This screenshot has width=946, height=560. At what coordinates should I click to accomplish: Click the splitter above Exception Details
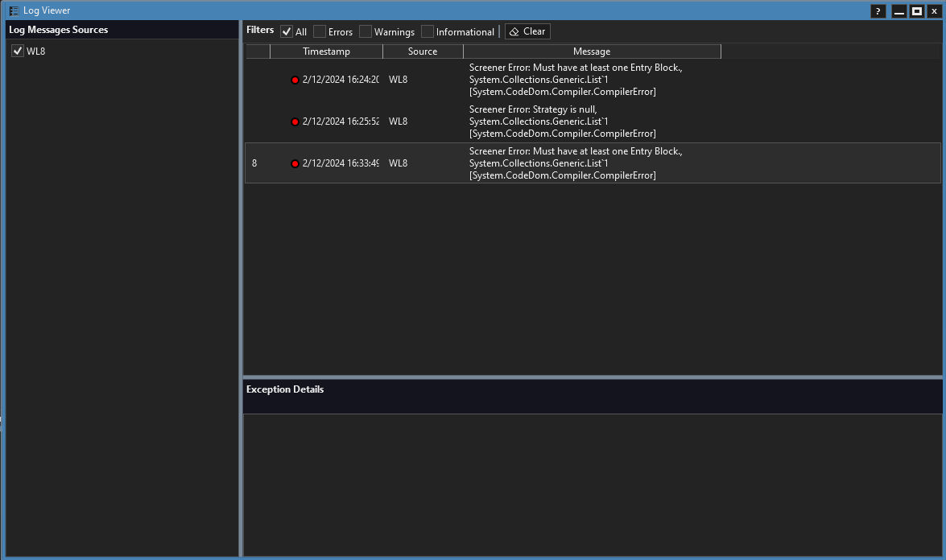592,377
